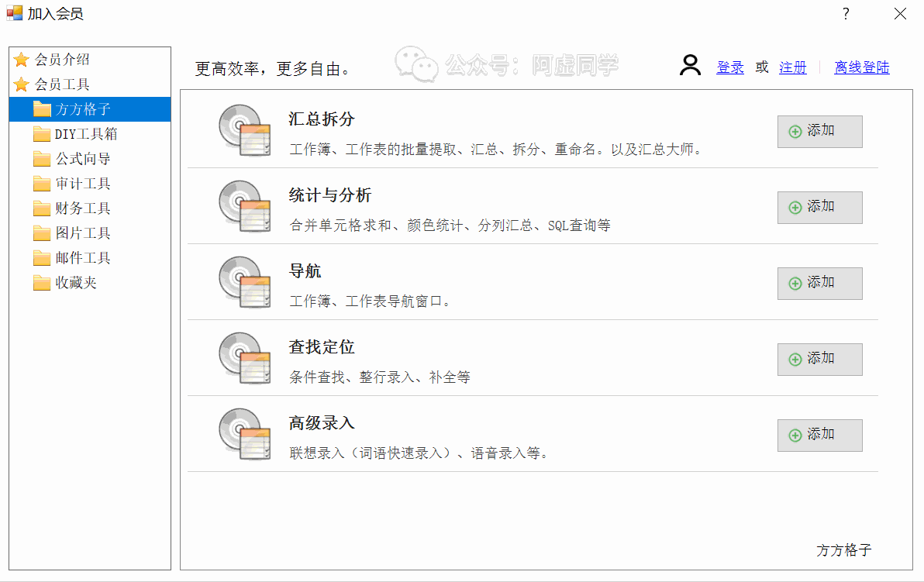Click the 查找定位 heading
This screenshot has width=924, height=582.
pyautogui.click(x=322, y=347)
